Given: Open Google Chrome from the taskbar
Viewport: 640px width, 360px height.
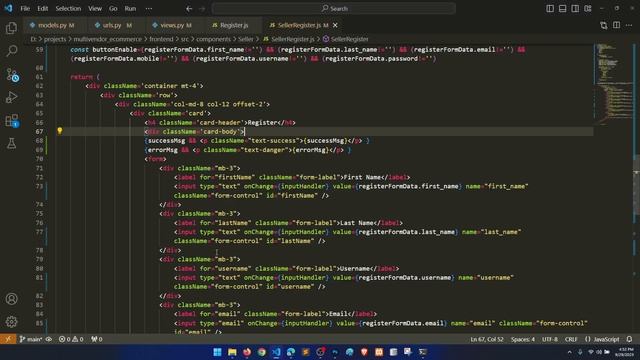Looking at the screenshot, I should pyautogui.click(x=262, y=352).
